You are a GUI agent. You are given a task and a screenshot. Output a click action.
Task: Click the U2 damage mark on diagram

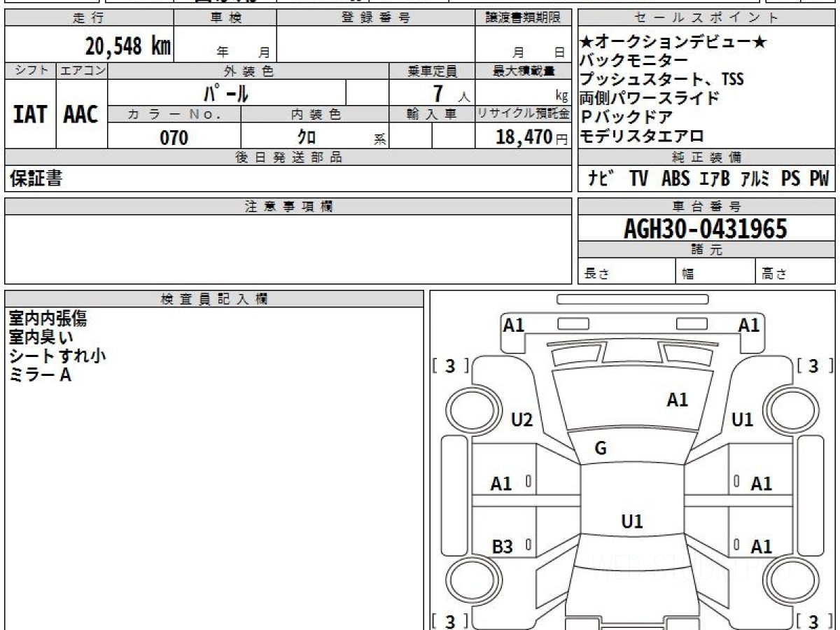point(521,420)
